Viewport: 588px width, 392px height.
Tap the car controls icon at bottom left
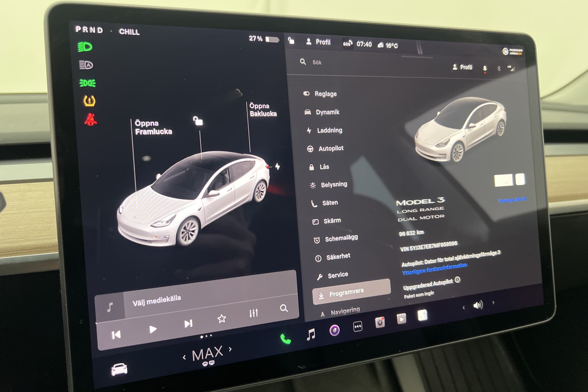point(119,369)
